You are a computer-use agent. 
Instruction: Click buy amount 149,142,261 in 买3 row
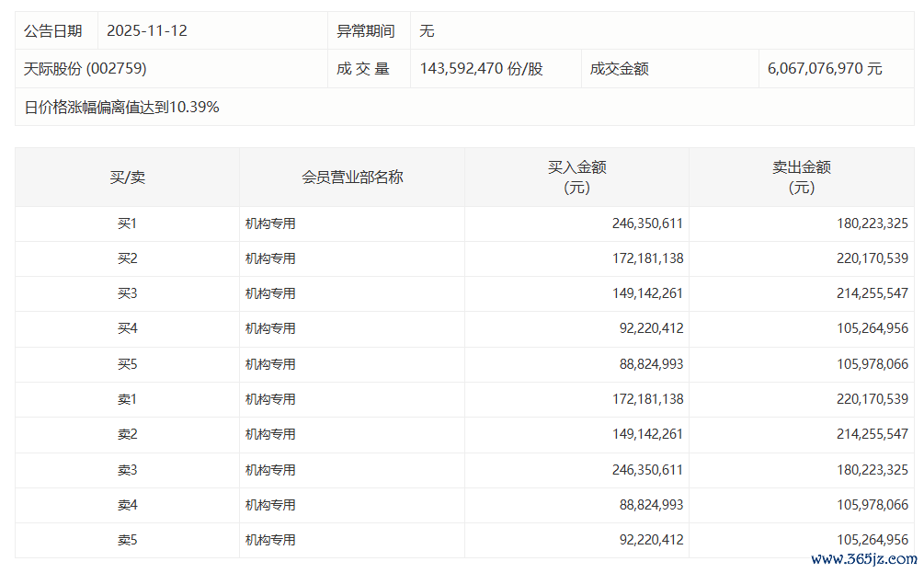tap(647, 293)
